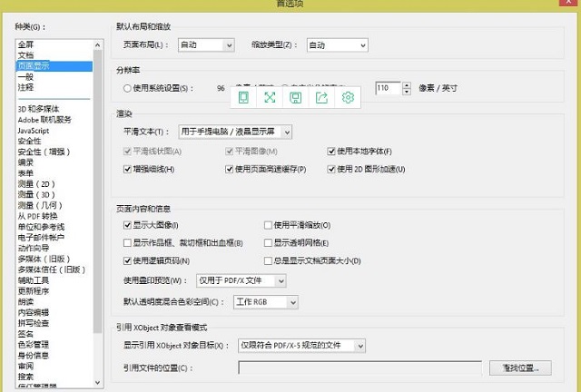Click the page view icon in floating toolbar
This screenshot has width=581, height=392.
[242, 97]
